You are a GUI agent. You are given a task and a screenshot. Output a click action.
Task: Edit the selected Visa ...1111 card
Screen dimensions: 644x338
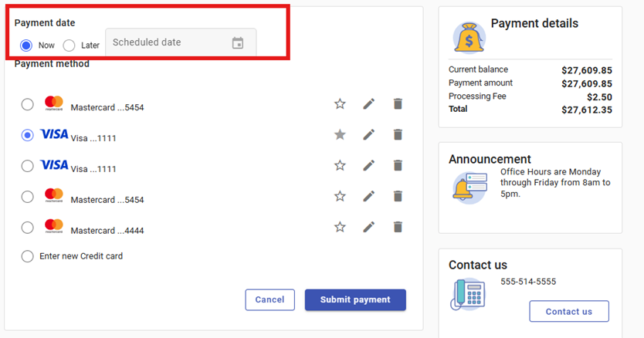(x=369, y=135)
